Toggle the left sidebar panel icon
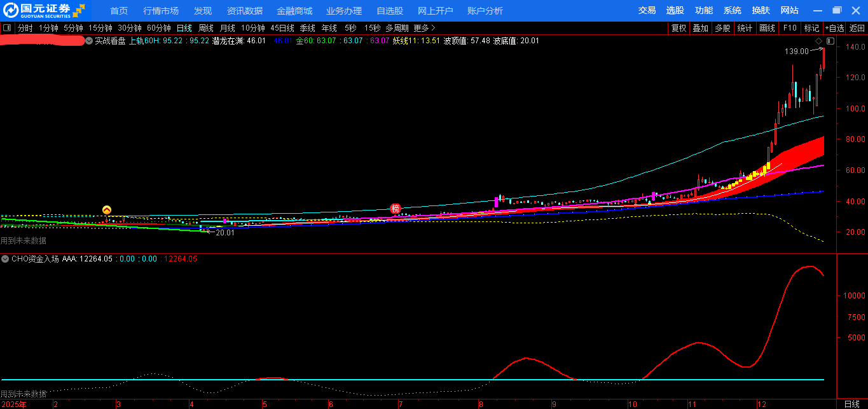 click(x=7, y=28)
